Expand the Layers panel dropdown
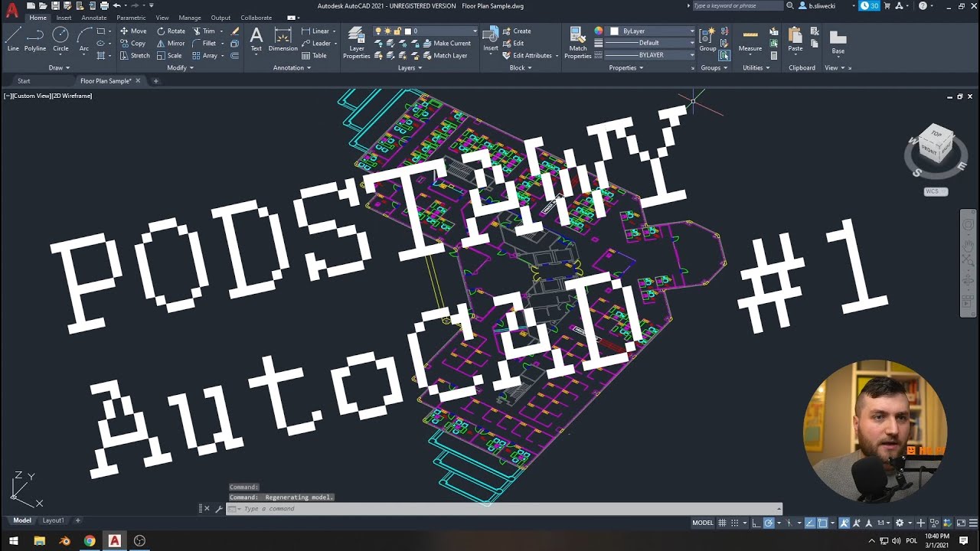 (x=410, y=67)
